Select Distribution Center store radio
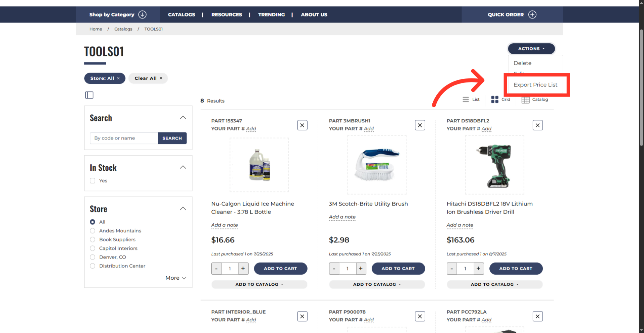 (x=93, y=266)
